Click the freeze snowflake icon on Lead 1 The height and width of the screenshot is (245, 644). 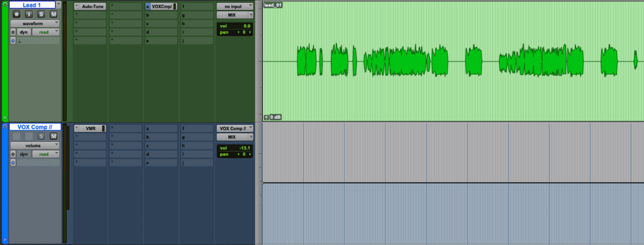pos(13,32)
